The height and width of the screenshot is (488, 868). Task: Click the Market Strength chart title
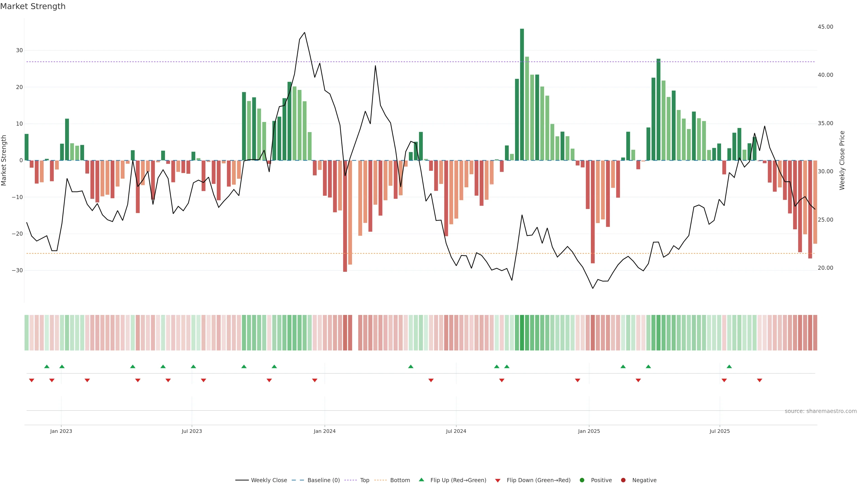point(33,6)
